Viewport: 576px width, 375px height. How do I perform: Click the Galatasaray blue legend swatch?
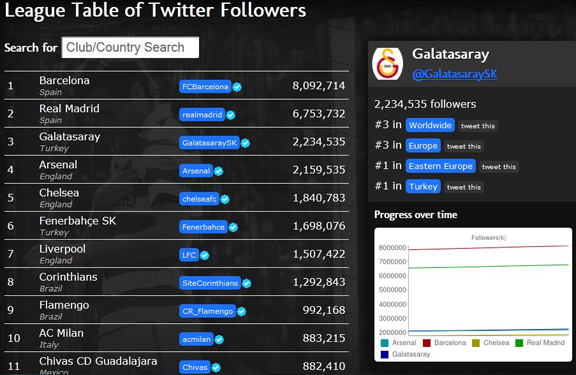(385, 354)
